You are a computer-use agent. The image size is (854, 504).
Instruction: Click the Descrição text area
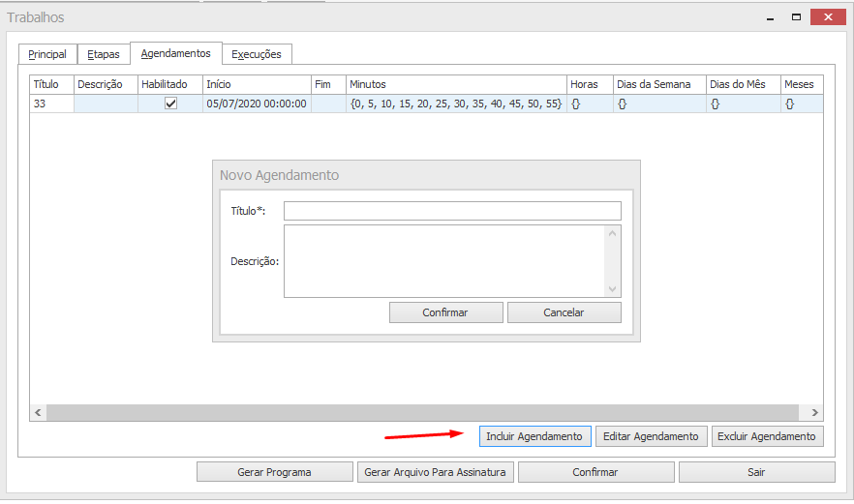pyautogui.click(x=443, y=261)
